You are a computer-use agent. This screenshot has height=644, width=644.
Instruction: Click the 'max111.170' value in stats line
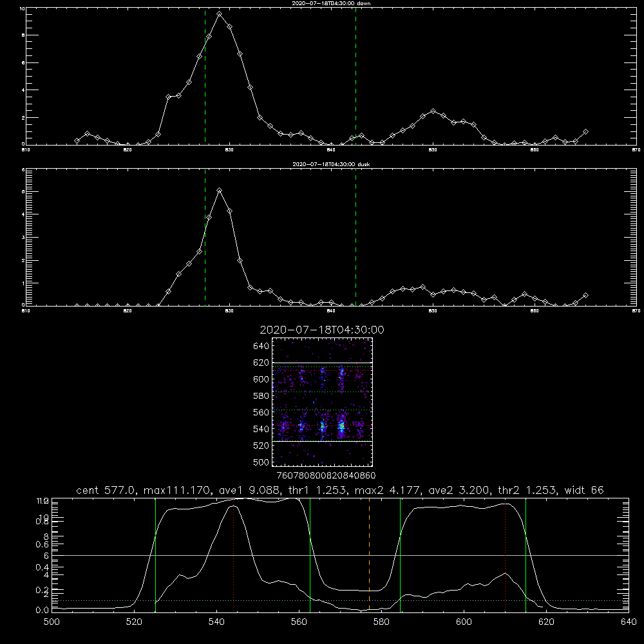coord(177,490)
